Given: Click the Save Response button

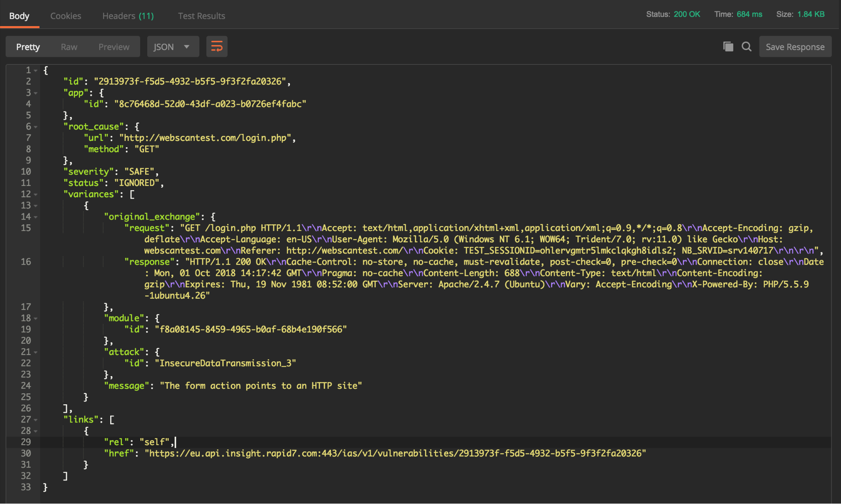Looking at the screenshot, I should click(x=795, y=47).
